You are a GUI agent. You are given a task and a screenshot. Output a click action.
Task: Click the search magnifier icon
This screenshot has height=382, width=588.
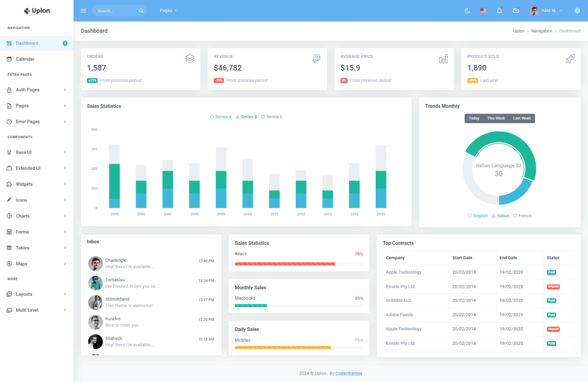[141, 11]
